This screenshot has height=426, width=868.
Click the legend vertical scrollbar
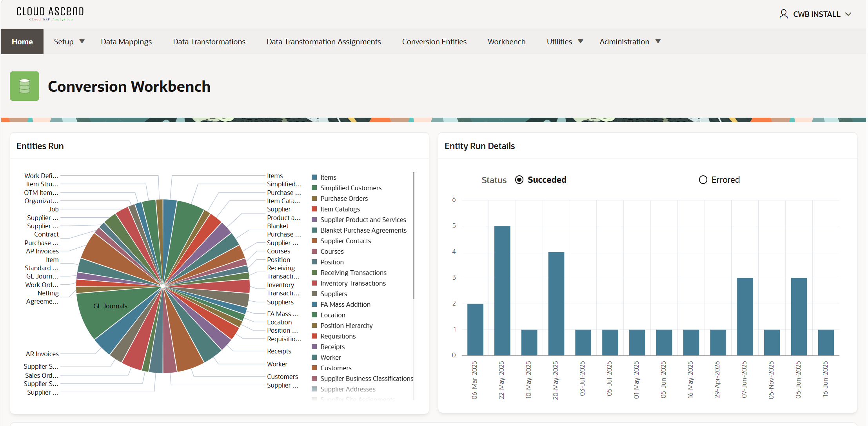tap(414, 235)
